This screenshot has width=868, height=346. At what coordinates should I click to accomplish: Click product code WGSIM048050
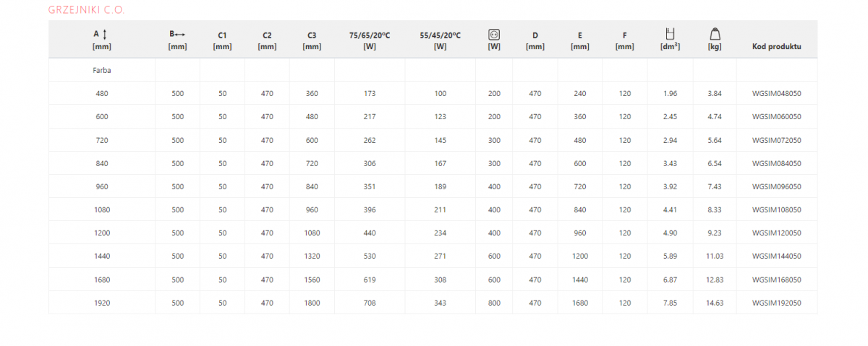pos(776,94)
